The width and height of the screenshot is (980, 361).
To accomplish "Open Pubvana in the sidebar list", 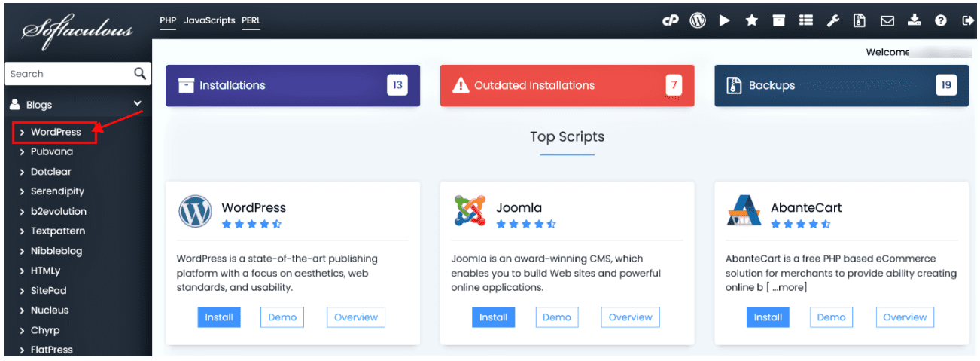I will pyautogui.click(x=52, y=151).
